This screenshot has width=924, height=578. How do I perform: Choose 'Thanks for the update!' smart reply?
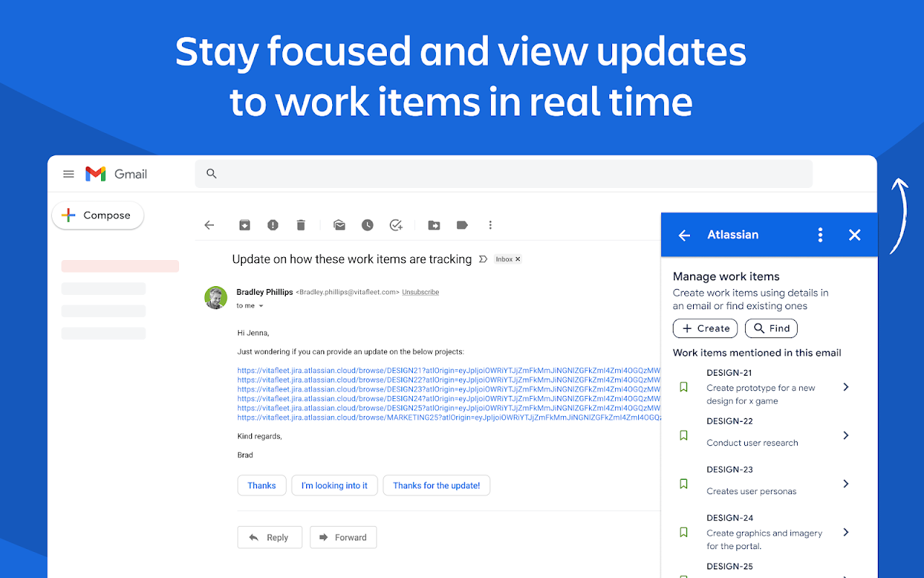coord(437,486)
